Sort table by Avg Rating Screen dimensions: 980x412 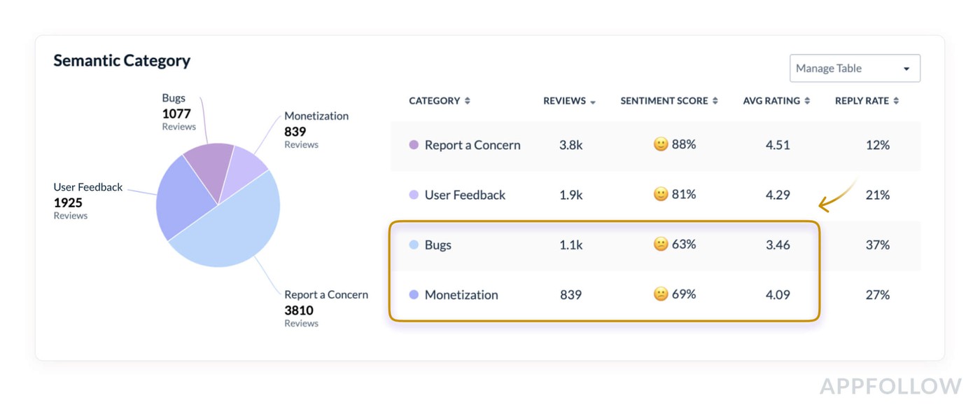776,101
